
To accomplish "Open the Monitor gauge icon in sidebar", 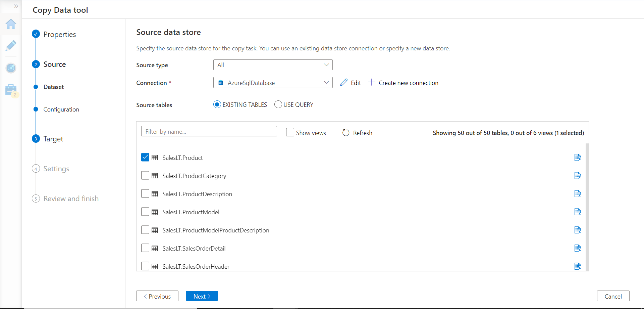I will click(11, 68).
